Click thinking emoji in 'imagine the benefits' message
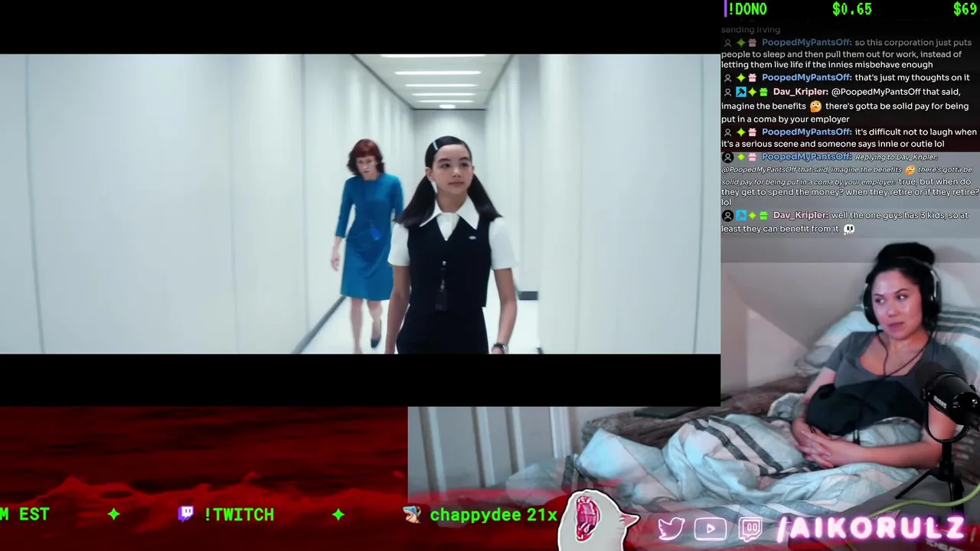This screenshot has height=551, width=980. (x=815, y=106)
